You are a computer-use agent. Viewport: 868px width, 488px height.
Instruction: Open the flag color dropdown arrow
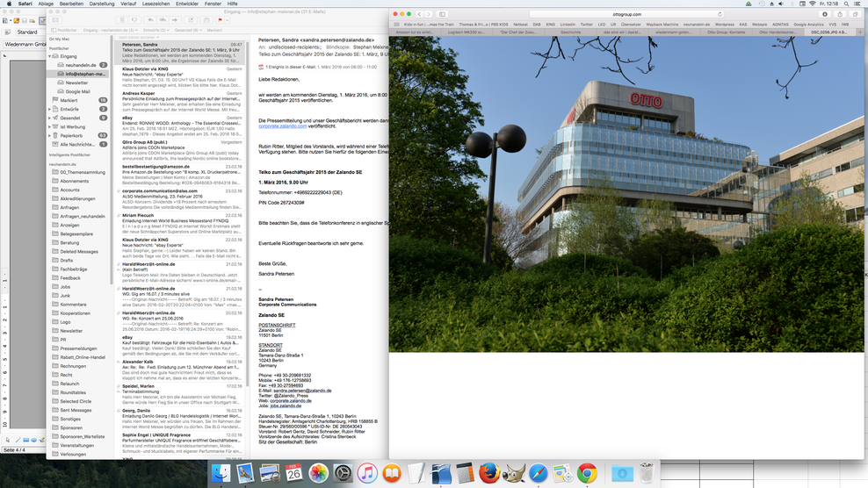click(227, 20)
